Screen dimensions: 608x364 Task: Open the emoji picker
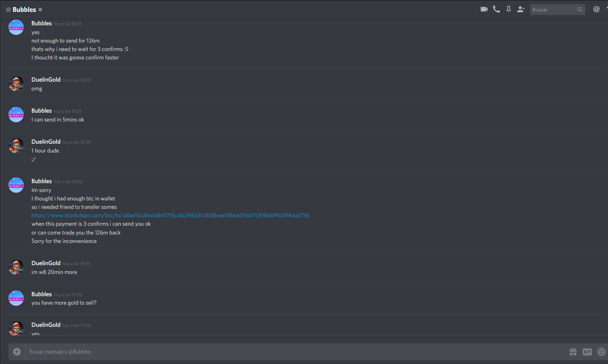tap(601, 352)
